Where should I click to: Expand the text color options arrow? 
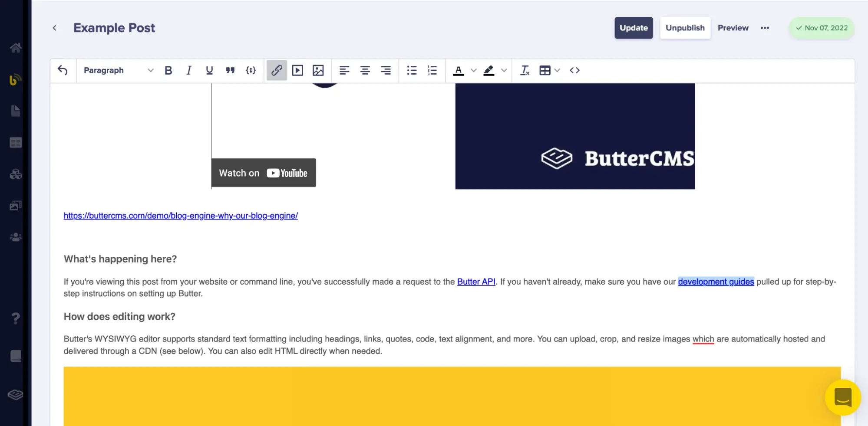474,70
